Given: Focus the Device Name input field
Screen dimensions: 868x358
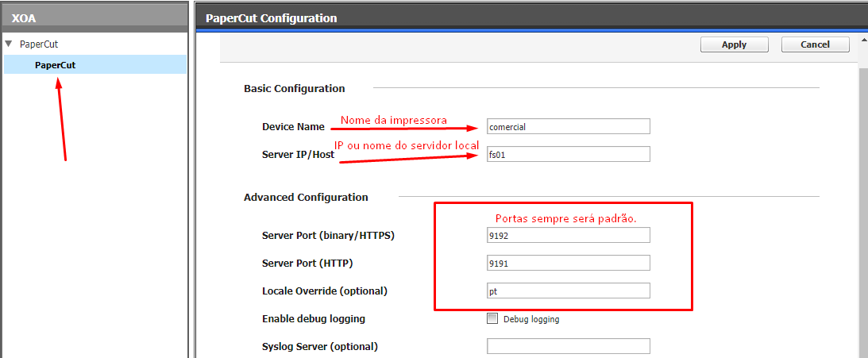Looking at the screenshot, I should [568, 126].
